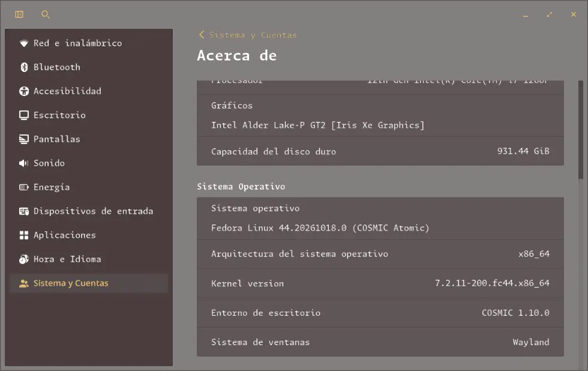
Task: Close the settings window
Action: (x=574, y=14)
